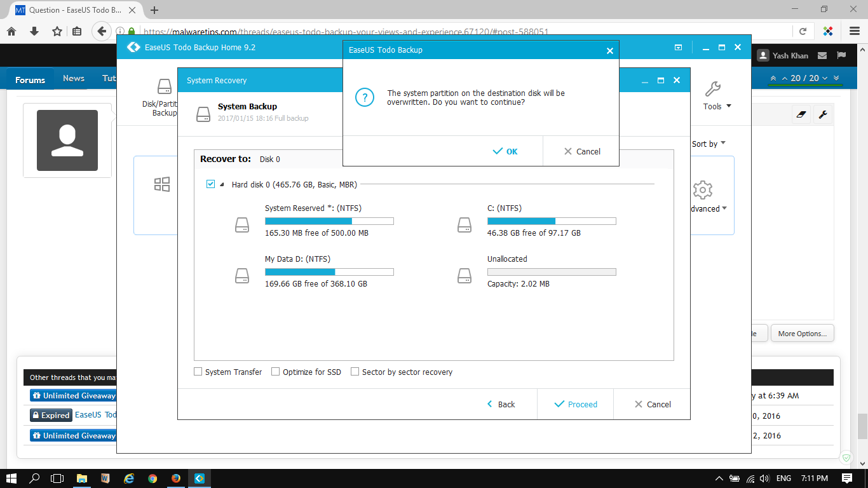Click the Unallocated capacity bar

tap(552, 272)
